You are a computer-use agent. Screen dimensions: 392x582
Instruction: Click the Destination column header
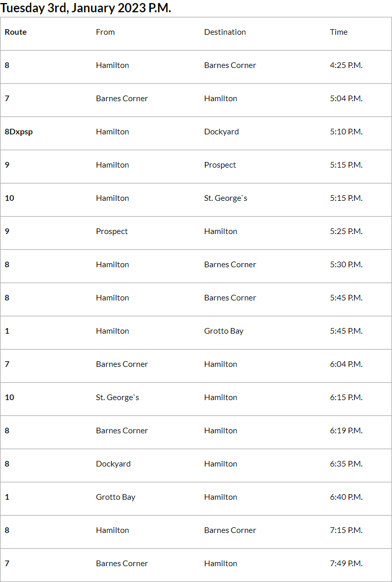click(225, 32)
